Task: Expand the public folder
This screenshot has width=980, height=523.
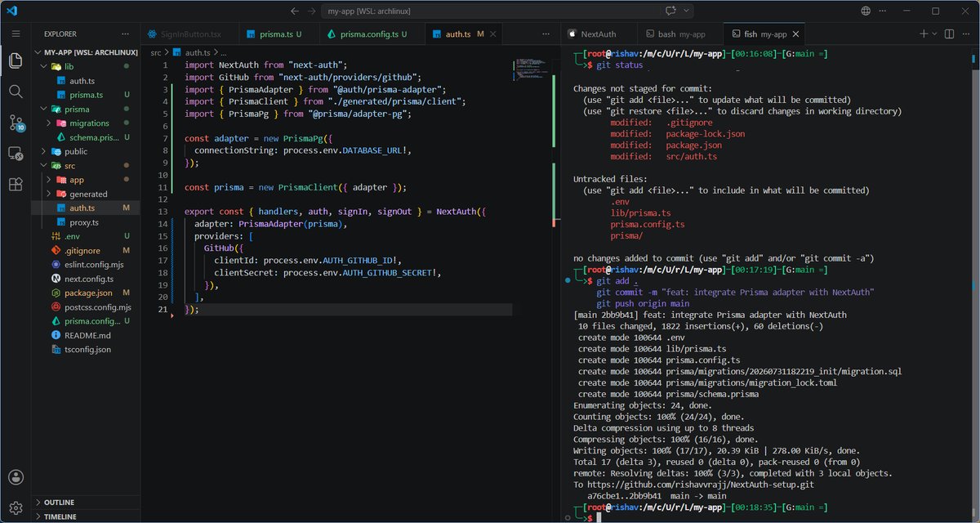Action: pyautogui.click(x=86, y=151)
